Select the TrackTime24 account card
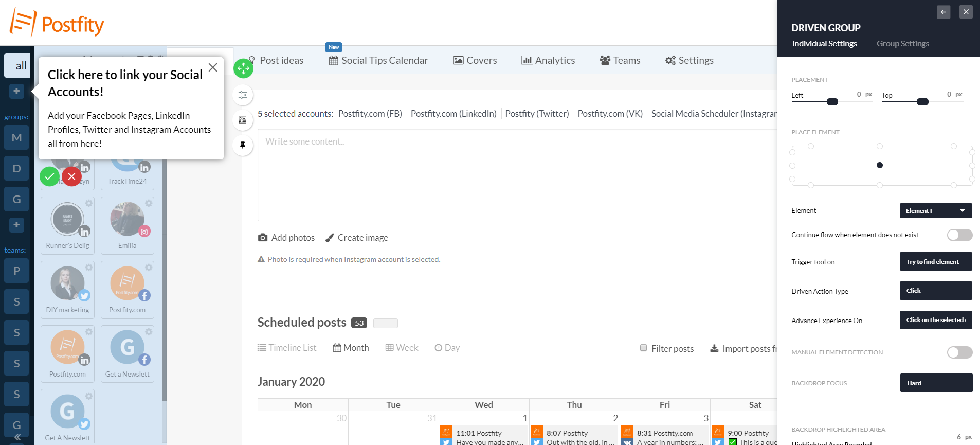980x445 pixels. tap(127, 174)
